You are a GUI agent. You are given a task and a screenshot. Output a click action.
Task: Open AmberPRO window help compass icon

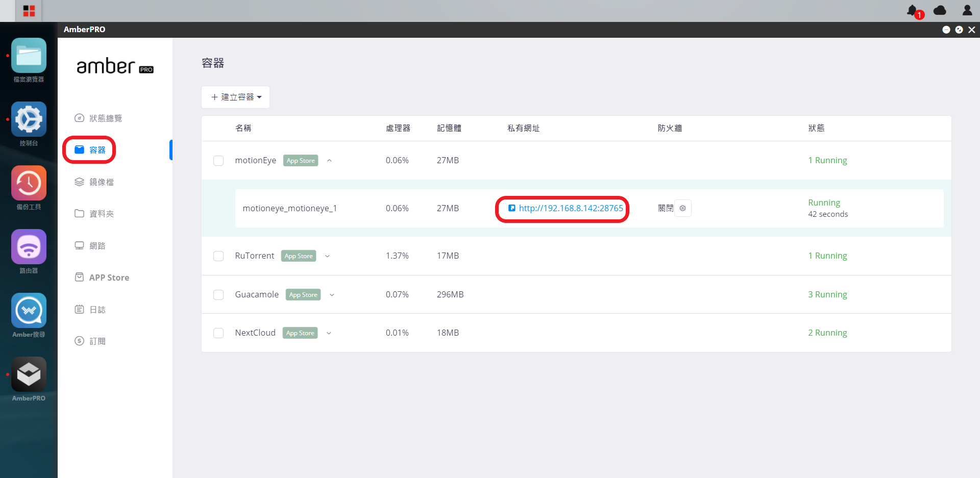959,30
